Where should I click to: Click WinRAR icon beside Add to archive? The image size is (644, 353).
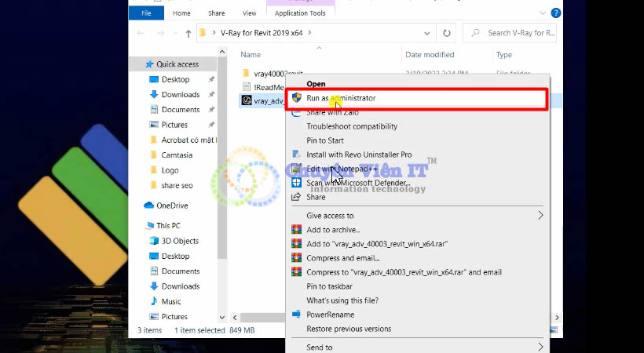point(296,230)
